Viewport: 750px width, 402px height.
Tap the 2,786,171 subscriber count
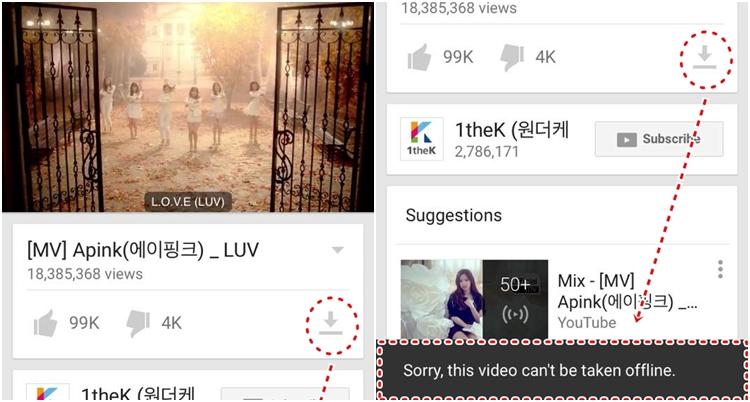point(486,152)
